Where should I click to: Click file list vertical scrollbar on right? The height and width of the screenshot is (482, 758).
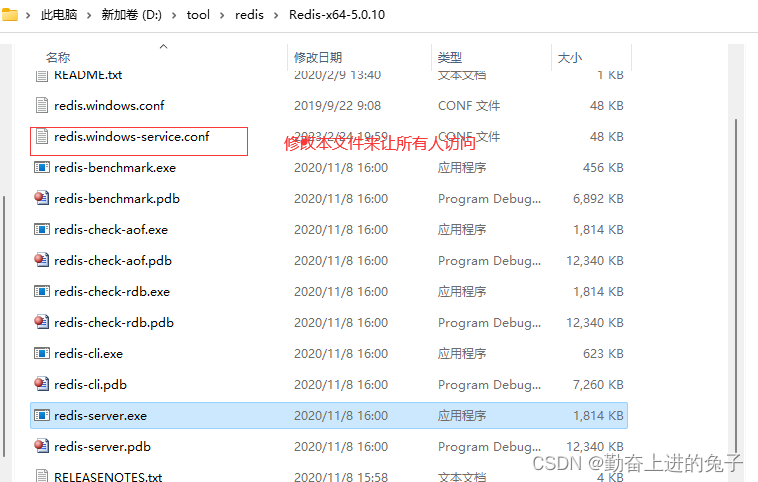736,285
